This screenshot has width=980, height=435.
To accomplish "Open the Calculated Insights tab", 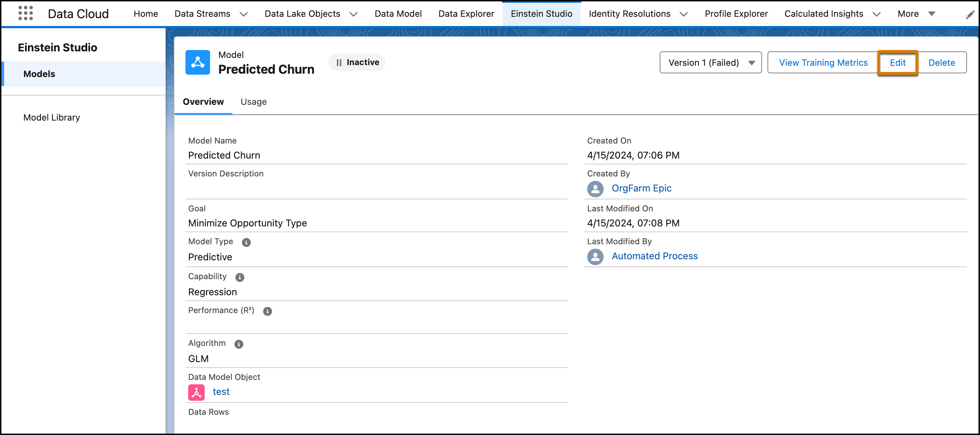I will (824, 14).
